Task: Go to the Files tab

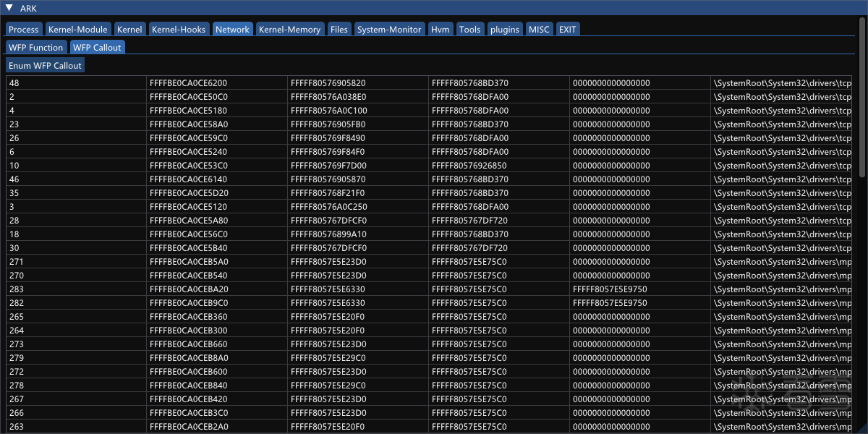Action: [x=339, y=30]
